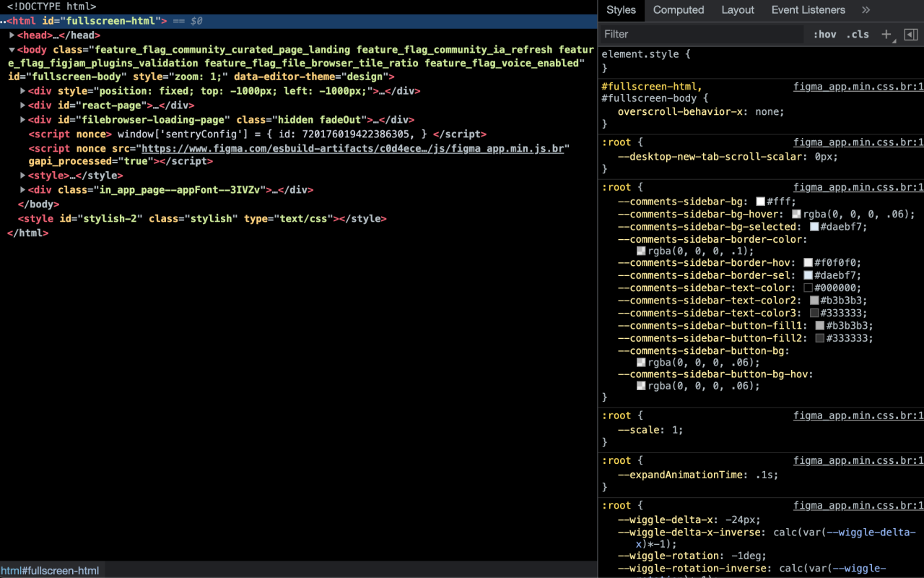Expand the in_app_page--appFont div

pyautogui.click(x=22, y=189)
